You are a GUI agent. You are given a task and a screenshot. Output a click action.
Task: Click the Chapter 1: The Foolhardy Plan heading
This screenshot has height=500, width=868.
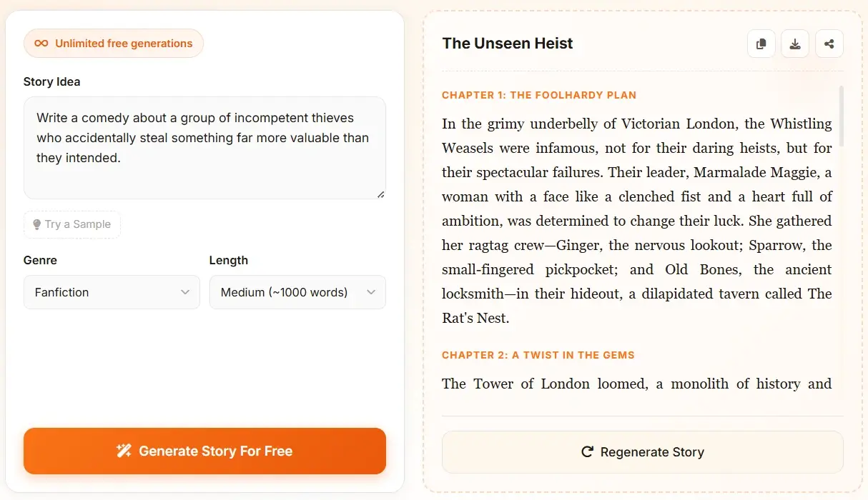(538, 95)
